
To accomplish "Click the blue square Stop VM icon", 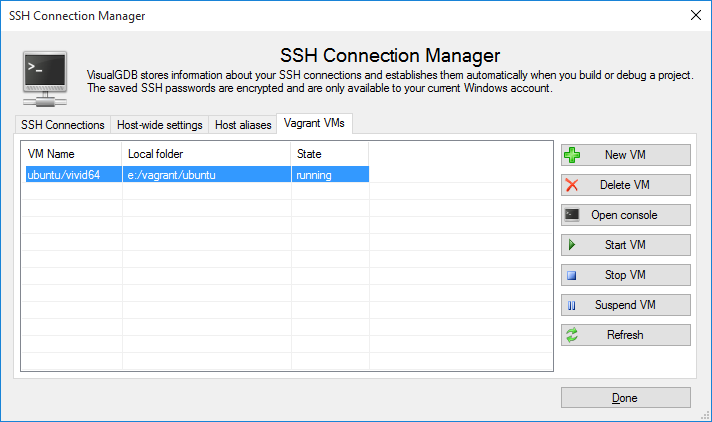I will tap(572, 275).
